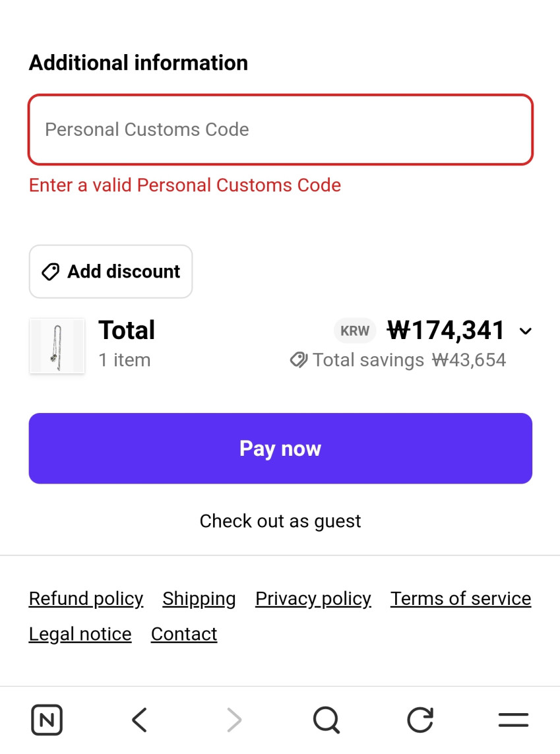Click the product thumbnail image
560x754 pixels.
pos(57,346)
